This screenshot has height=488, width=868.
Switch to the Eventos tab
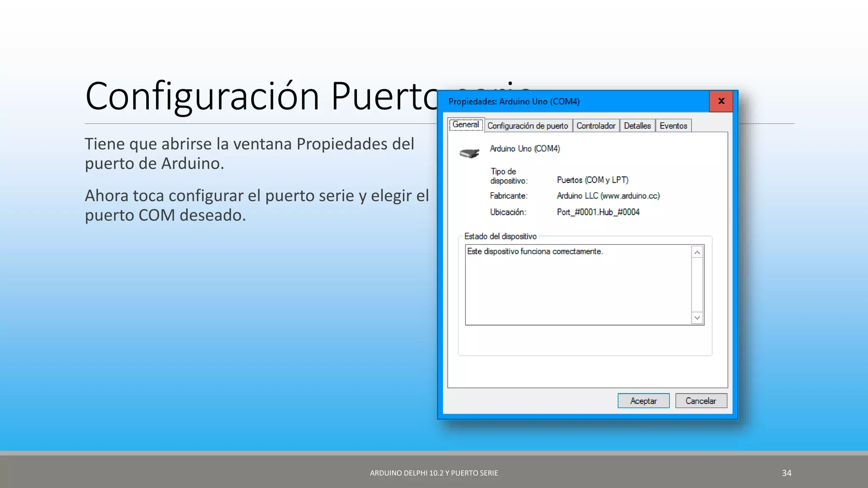point(673,126)
